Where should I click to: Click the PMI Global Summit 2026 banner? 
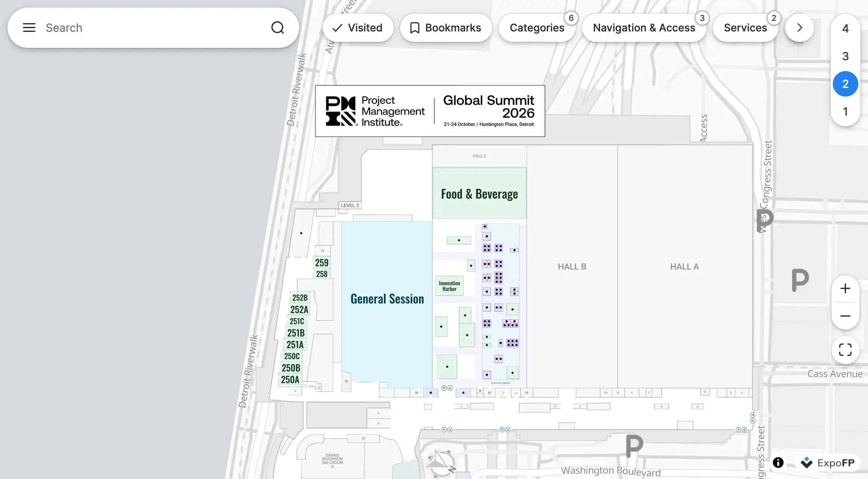pyautogui.click(x=430, y=111)
